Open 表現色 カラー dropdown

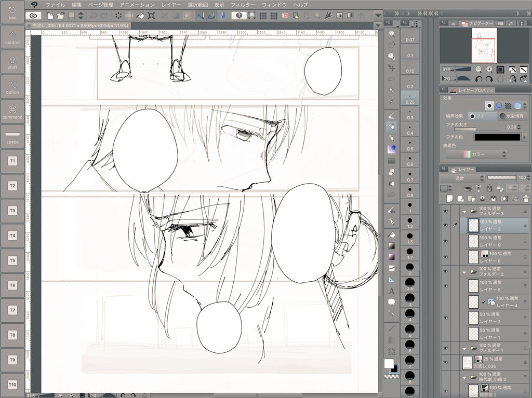[476, 154]
